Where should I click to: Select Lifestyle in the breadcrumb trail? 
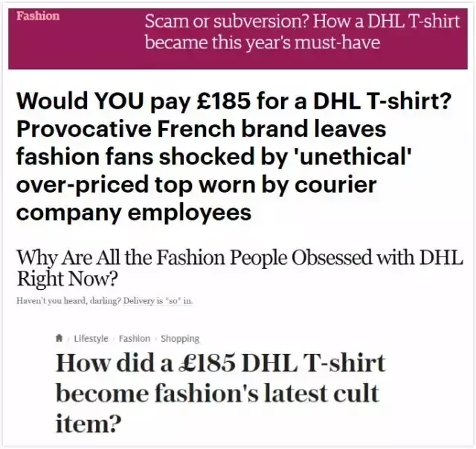pos(91,338)
